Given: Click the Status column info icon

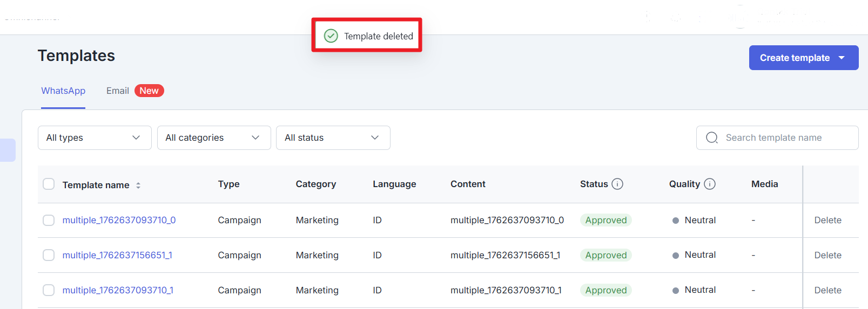Looking at the screenshot, I should click(x=617, y=184).
